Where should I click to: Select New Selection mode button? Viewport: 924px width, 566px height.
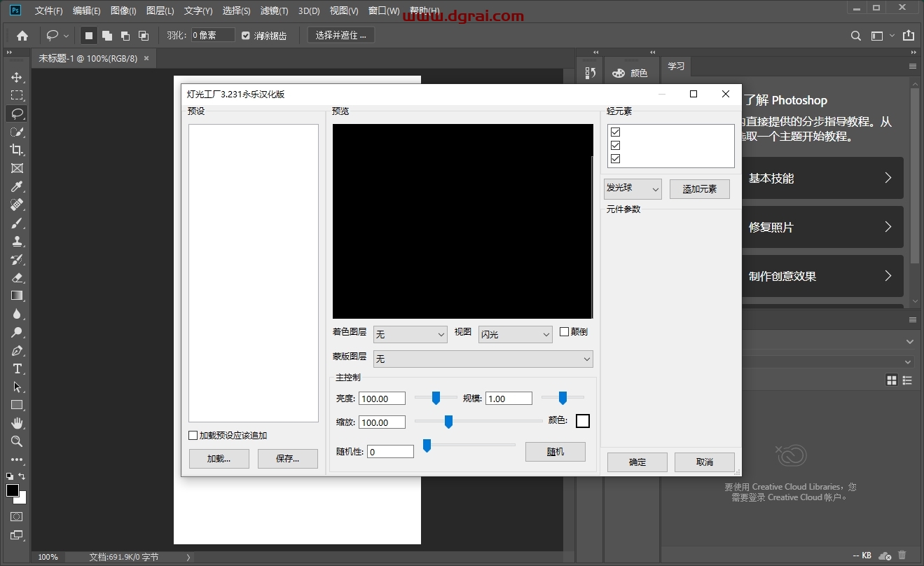89,35
